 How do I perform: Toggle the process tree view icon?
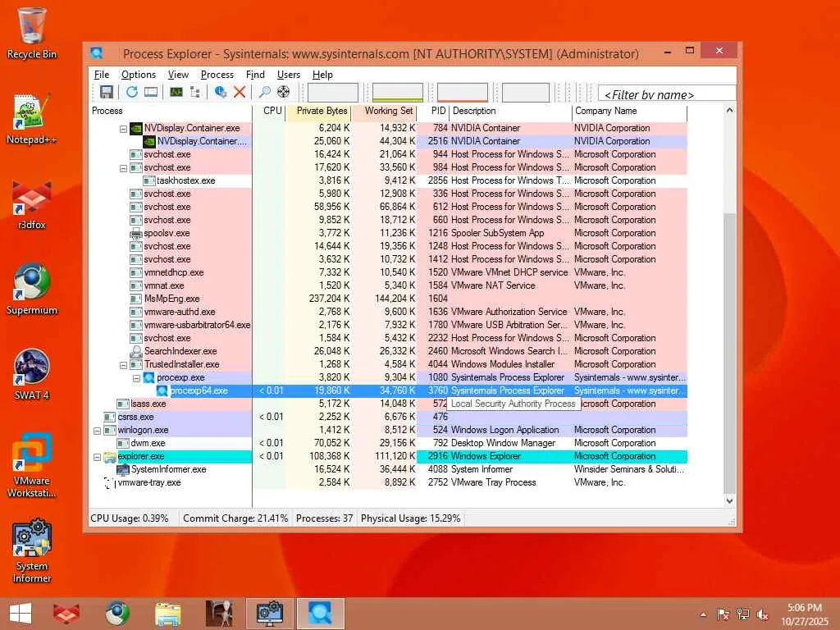point(195,92)
